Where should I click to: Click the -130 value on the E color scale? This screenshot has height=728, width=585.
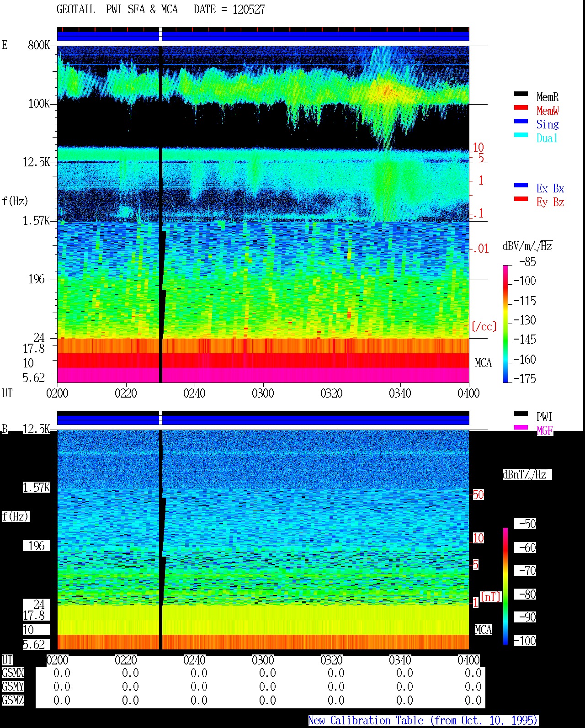click(525, 320)
